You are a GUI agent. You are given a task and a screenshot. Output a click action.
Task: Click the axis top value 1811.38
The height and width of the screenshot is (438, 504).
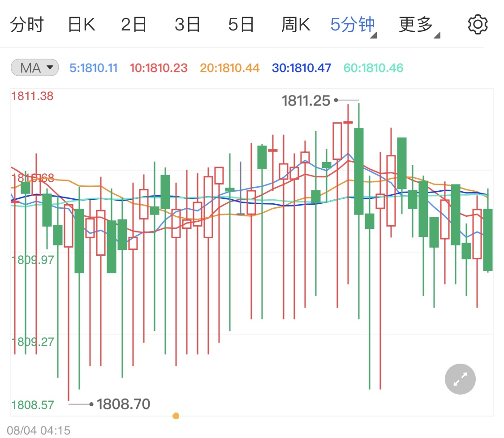pyautogui.click(x=32, y=96)
